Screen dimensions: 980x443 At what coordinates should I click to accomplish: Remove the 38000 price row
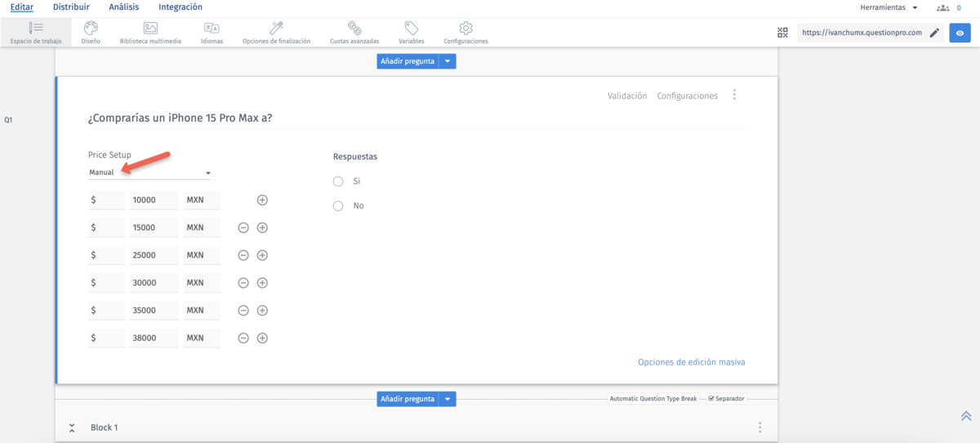[x=243, y=338]
